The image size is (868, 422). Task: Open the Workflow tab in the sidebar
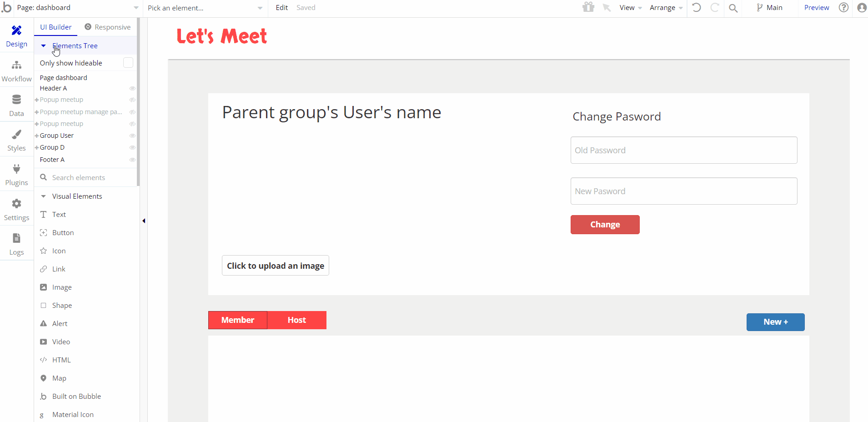[16, 71]
